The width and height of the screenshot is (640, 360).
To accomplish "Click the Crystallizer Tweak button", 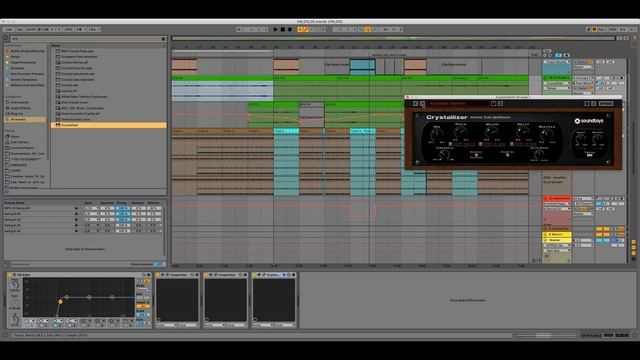I will click(589, 154).
